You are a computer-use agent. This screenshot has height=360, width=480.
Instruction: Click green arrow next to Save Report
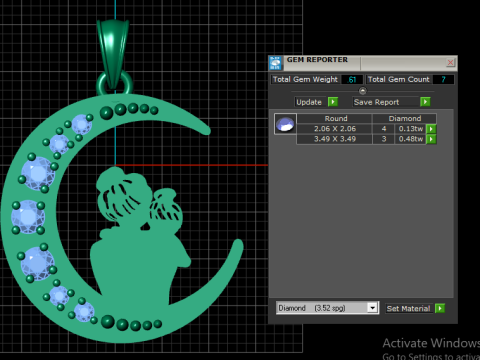(x=425, y=102)
